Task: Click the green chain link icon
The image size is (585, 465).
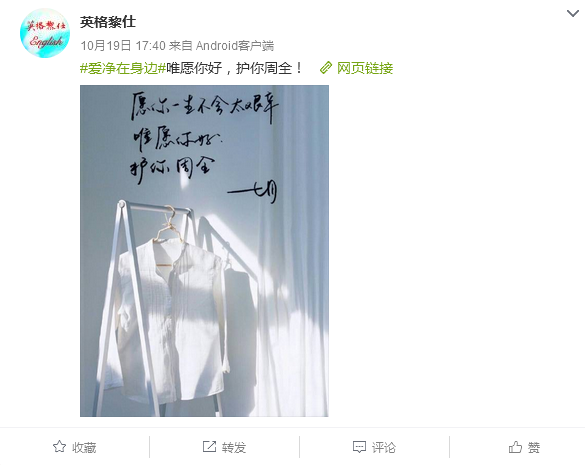Action: 326,68
